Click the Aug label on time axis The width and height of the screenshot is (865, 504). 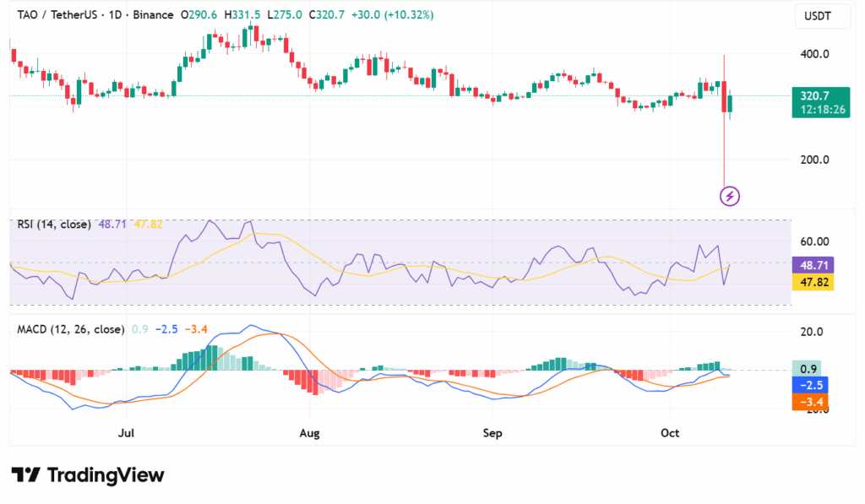(310, 433)
